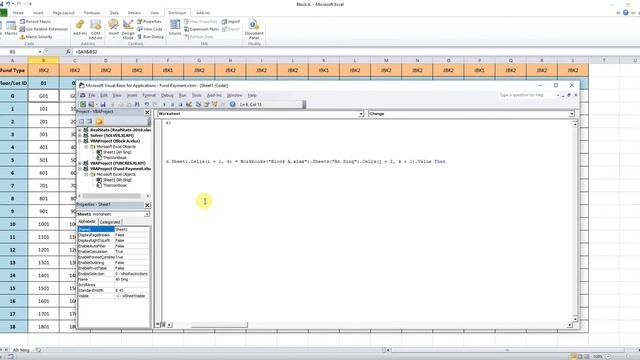Click Run Sub play icon in VBA toolbar
This screenshot has height=360, width=640.
pyautogui.click(x=164, y=104)
